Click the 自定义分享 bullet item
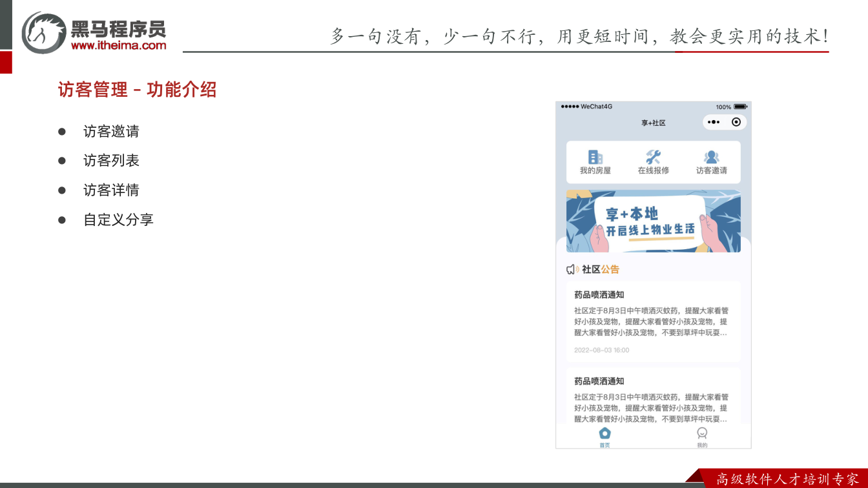Image resolution: width=868 pixels, height=488 pixels. 118,220
